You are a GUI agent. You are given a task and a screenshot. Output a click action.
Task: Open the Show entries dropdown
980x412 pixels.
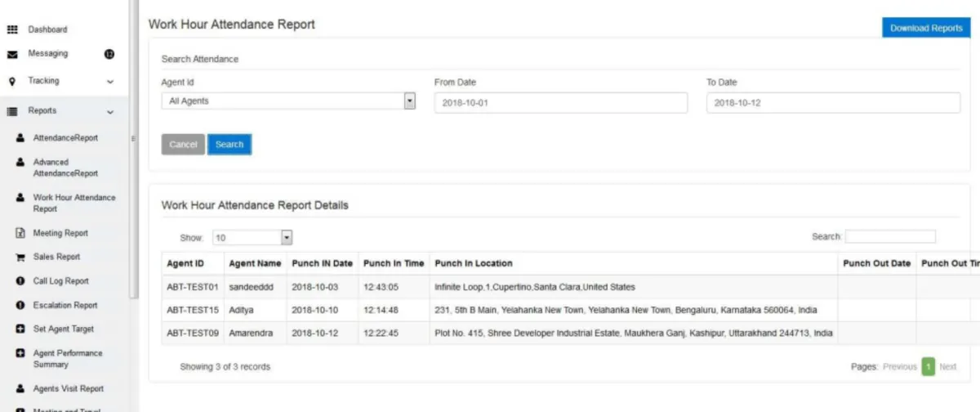point(287,238)
